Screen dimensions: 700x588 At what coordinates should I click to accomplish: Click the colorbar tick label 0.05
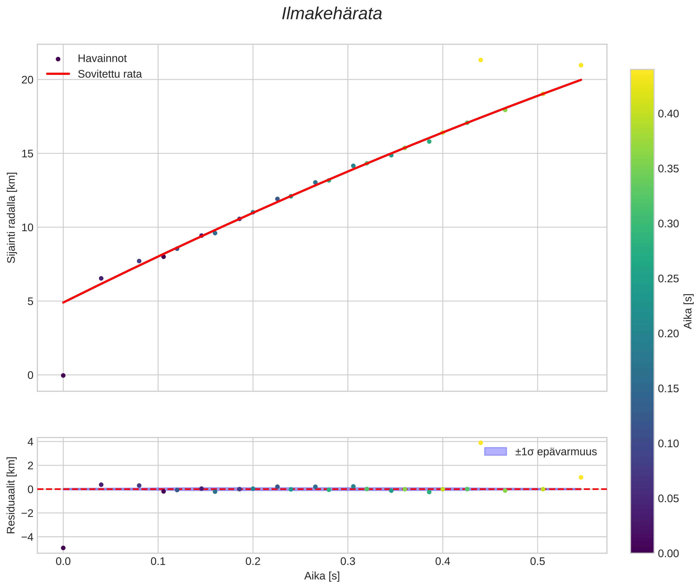coord(668,499)
